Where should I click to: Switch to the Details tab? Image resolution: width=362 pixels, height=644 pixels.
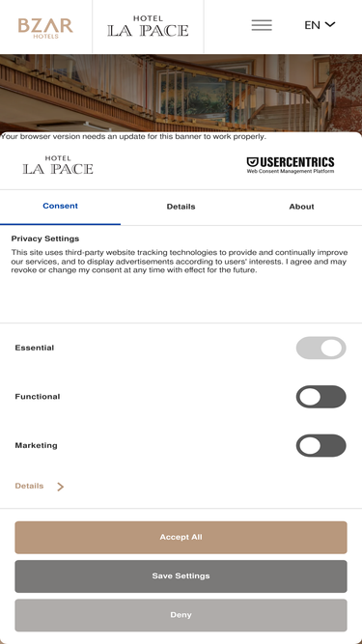[x=181, y=207]
